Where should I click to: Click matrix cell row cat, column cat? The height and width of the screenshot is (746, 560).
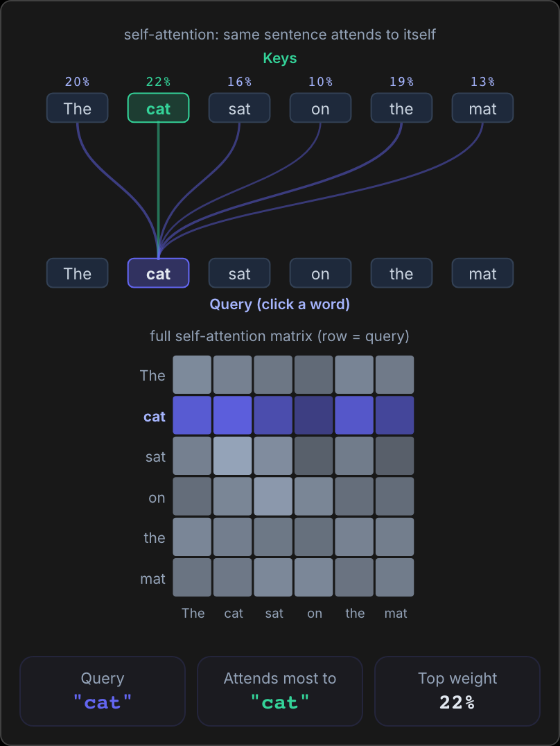click(233, 415)
